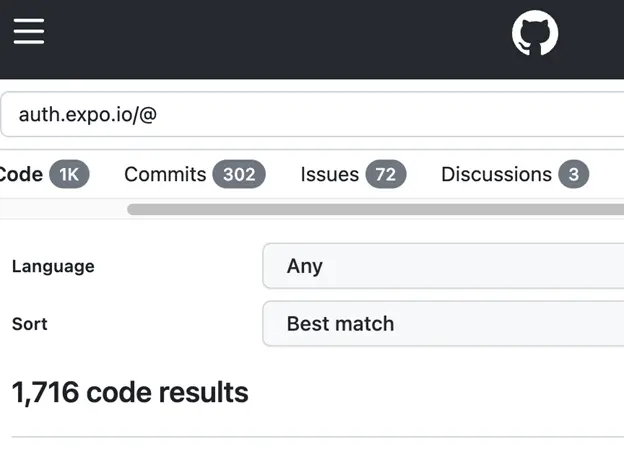
Task: Open the Commits results tab
Action: (x=165, y=175)
